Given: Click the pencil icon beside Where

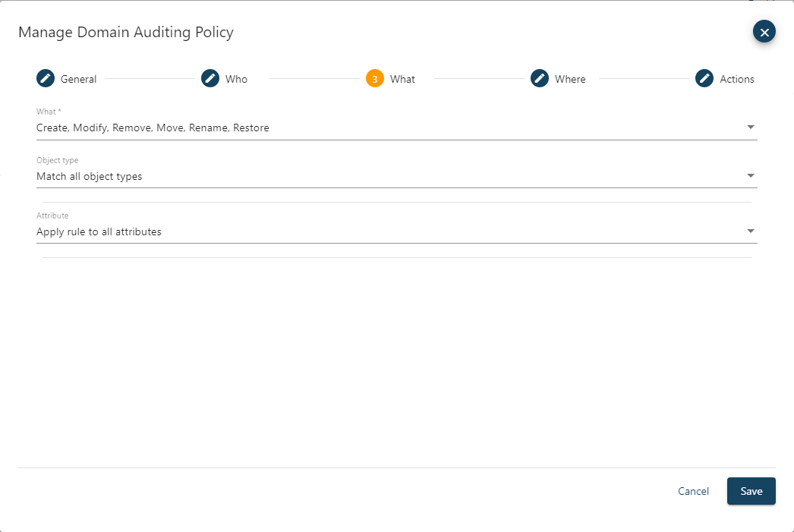Looking at the screenshot, I should [x=540, y=78].
